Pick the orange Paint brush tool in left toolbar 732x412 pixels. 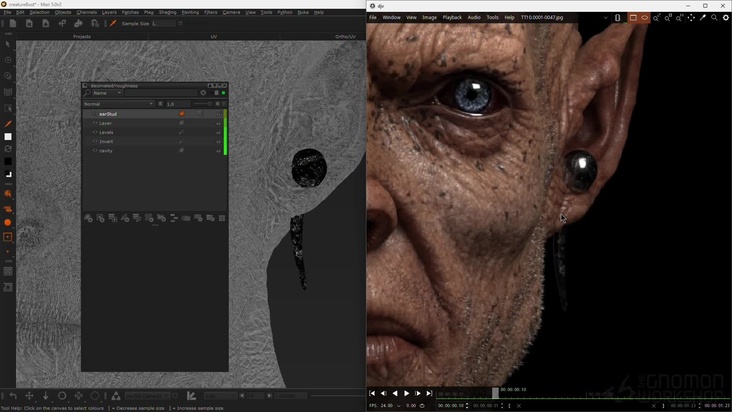(x=8, y=124)
